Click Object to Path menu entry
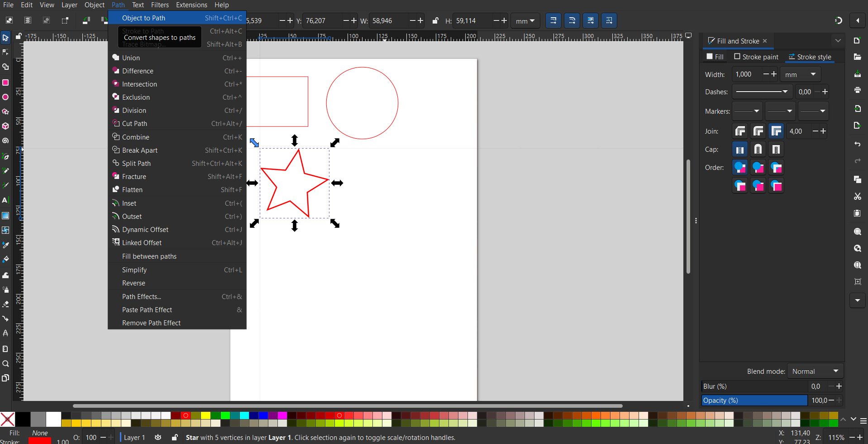Screen dimensions: 868x444 143,18
